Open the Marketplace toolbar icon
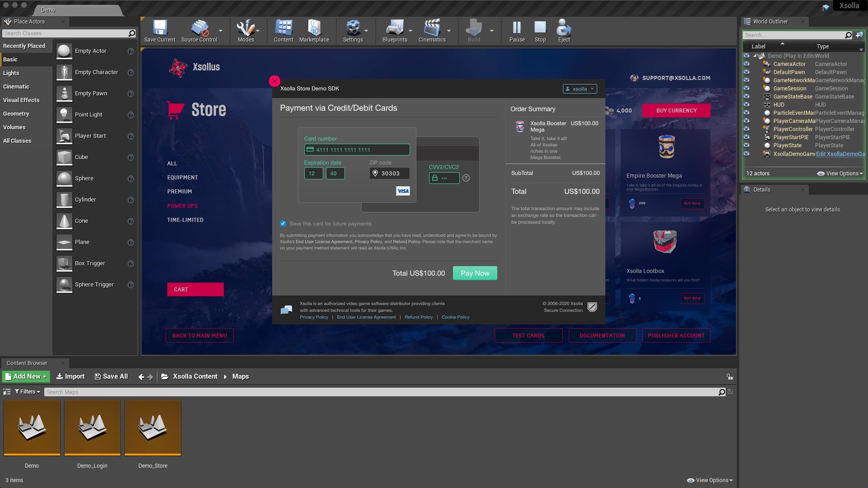The image size is (868, 488). (x=314, y=28)
